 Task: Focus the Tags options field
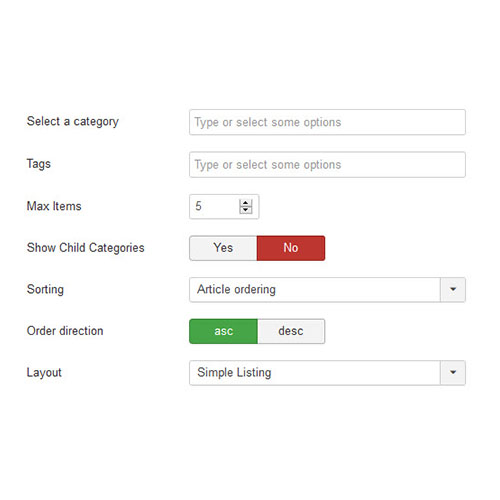pyautogui.click(x=327, y=165)
